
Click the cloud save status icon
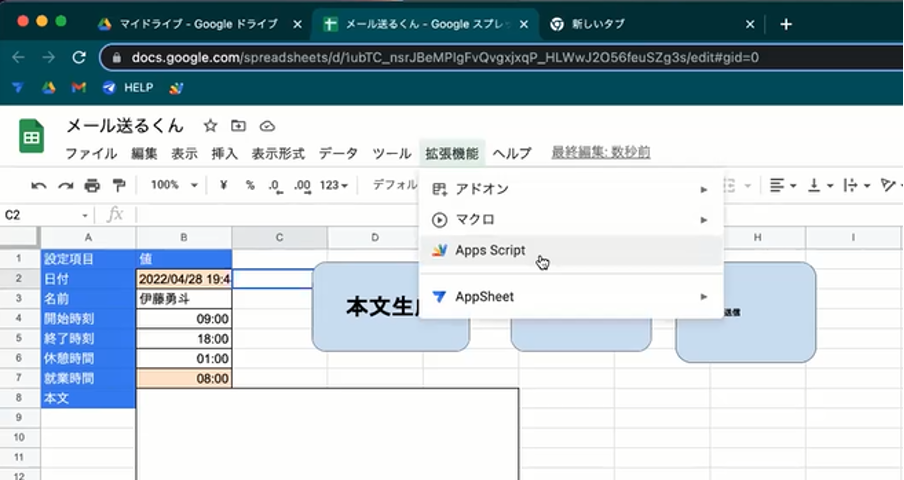pyautogui.click(x=267, y=126)
